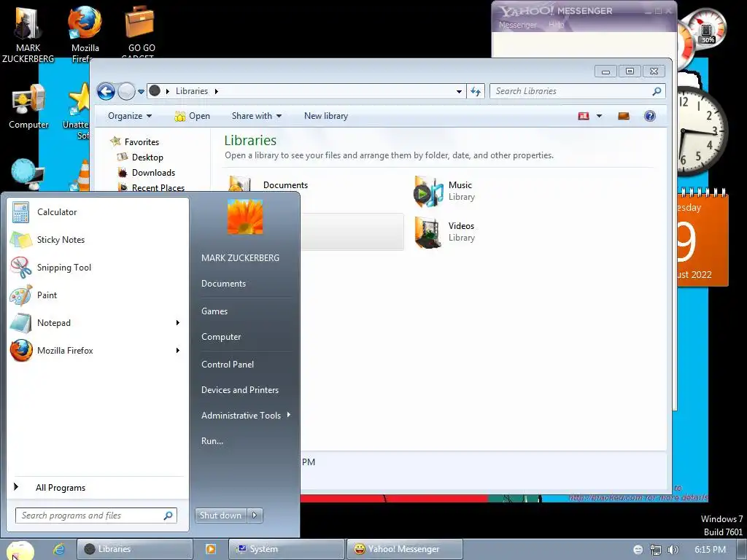Open the address bar history dropdown

459,91
